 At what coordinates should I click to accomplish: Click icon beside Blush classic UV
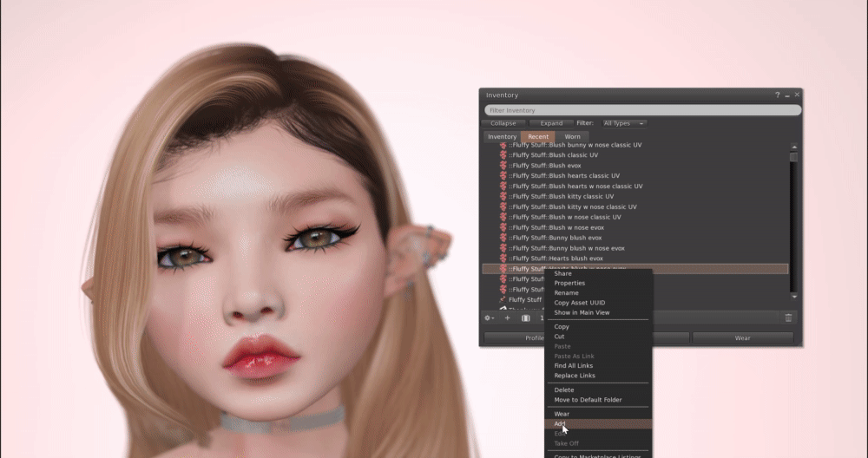tap(503, 155)
